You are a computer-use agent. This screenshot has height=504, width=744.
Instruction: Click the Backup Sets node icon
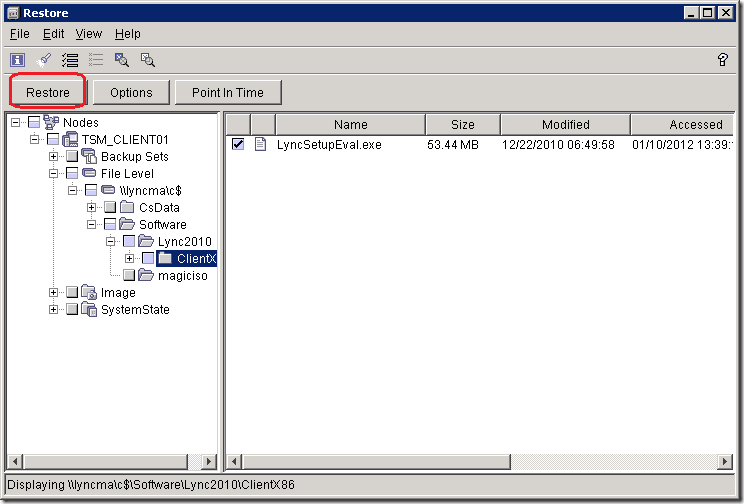point(89,157)
